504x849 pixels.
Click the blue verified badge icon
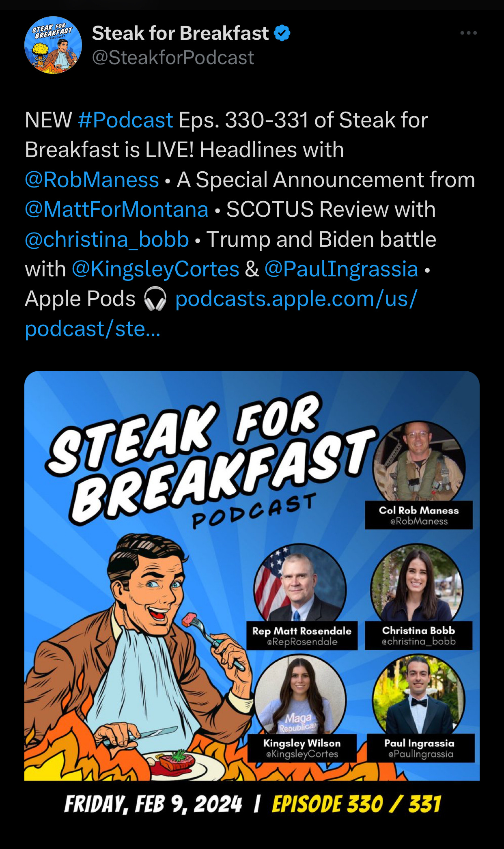(x=282, y=33)
